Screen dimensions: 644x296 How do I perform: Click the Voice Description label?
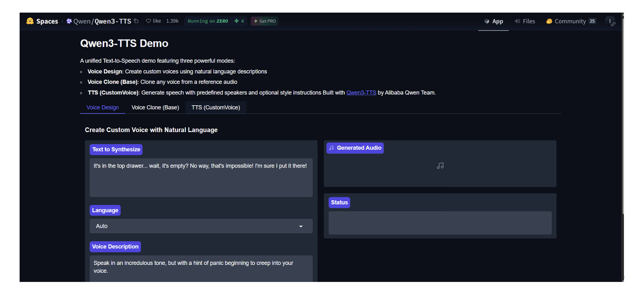point(115,247)
